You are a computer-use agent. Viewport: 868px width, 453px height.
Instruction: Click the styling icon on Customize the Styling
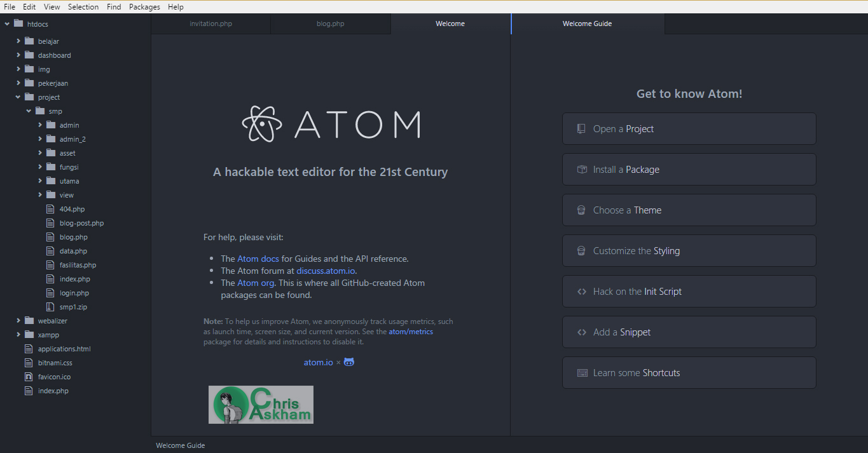[x=581, y=250]
